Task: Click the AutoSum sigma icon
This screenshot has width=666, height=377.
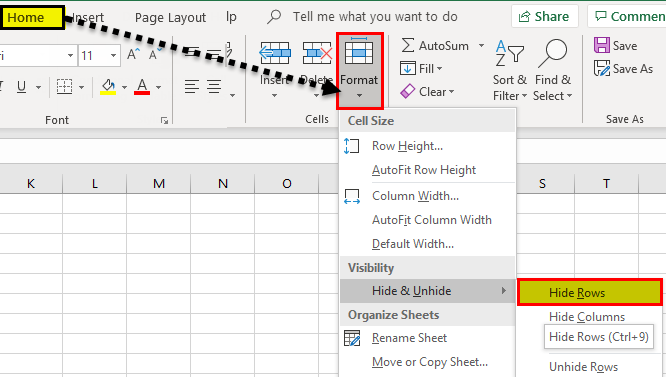Action: coord(408,45)
